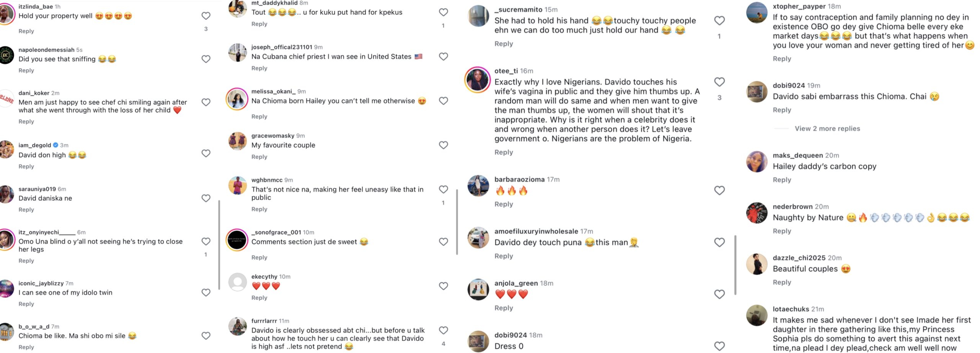
Task: Reply to iam_degold's 'David don high' comment
Action: click(26, 166)
